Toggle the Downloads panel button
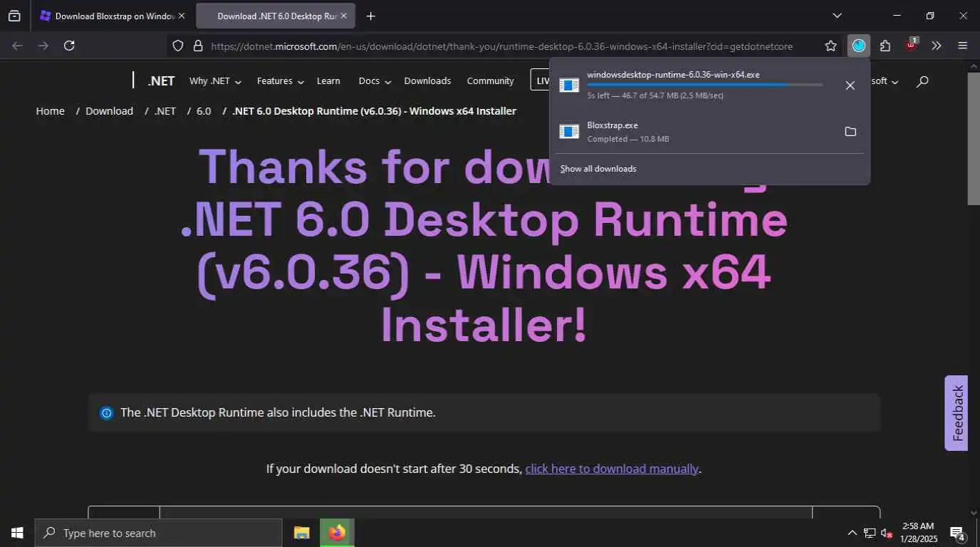 point(859,46)
